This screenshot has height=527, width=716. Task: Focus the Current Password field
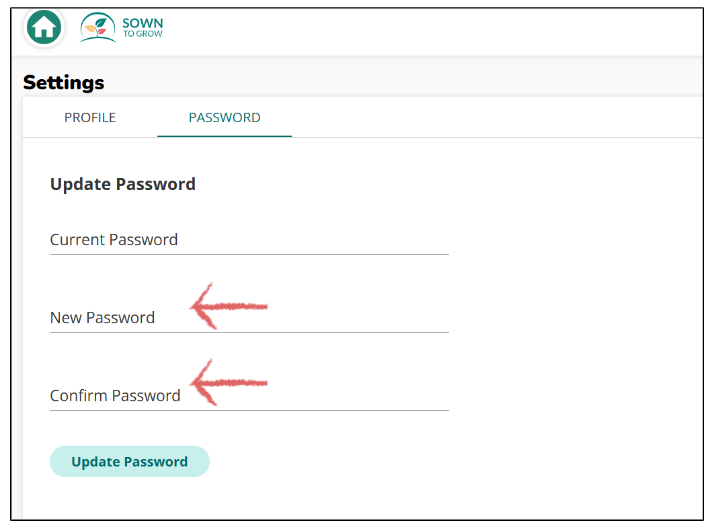(x=249, y=240)
